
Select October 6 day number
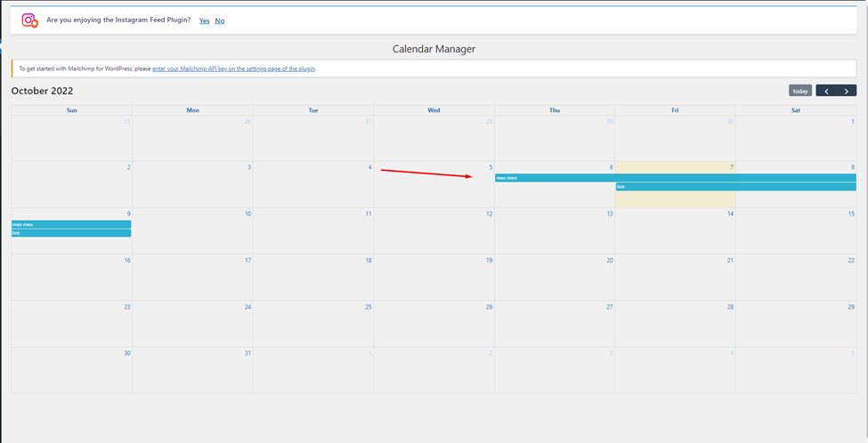click(611, 167)
